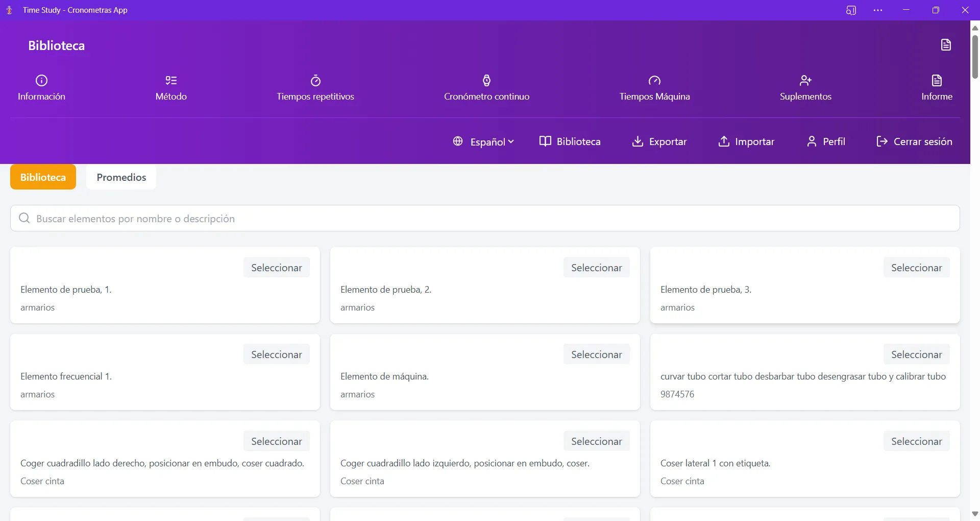Click the globe language icon
Image resolution: width=980 pixels, height=521 pixels.
click(x=458, y=141)
